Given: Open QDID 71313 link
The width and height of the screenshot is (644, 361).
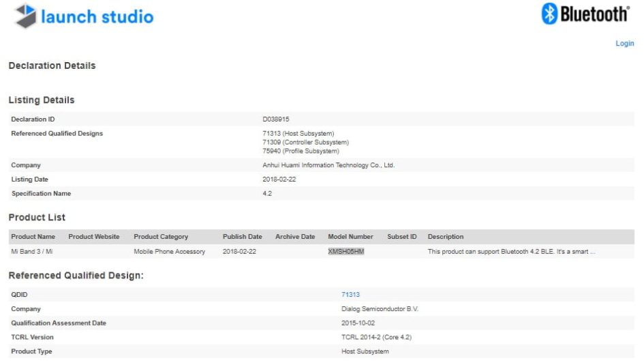Looking at the screenshot, I should click(x=350, y=294).
